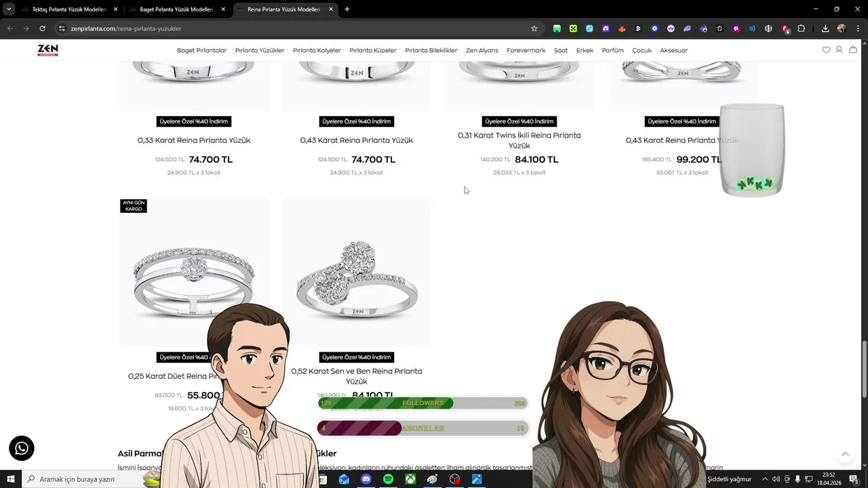Open the Forevermark menu
This screenshot has width=868, height=488.
click(x=526, y=50)
